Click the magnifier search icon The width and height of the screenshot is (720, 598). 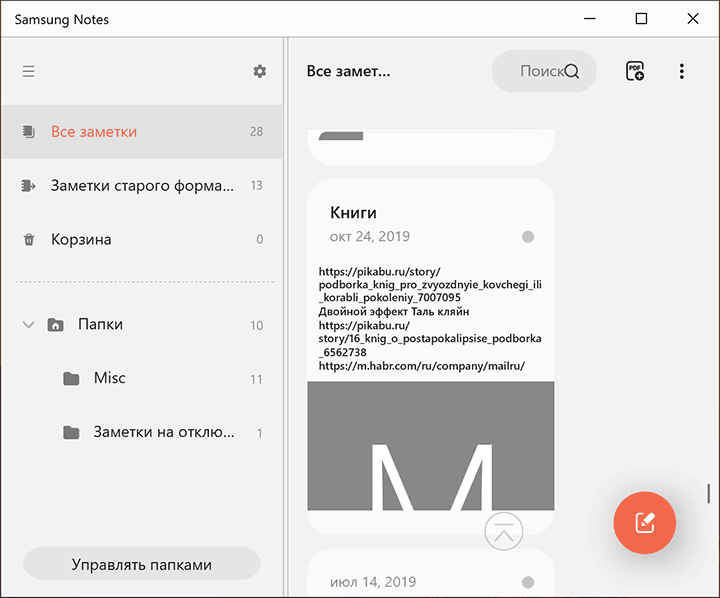(x=572, y=71)
